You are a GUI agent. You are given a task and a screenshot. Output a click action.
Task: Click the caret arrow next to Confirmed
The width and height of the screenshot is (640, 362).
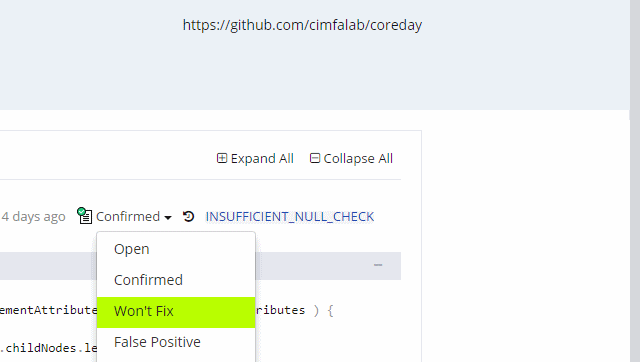tap(168, 218)
